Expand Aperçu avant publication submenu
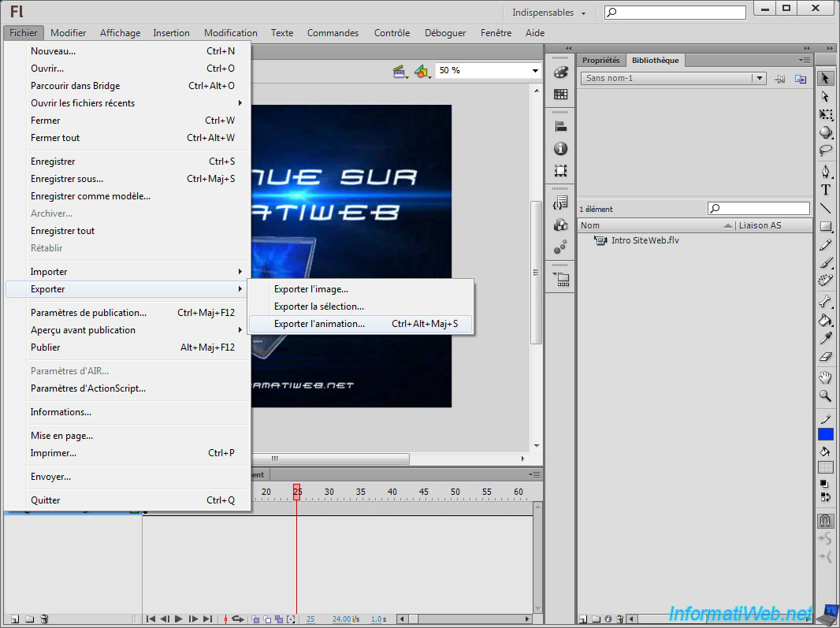Screen dimensions: 840x628 (128, 330)
